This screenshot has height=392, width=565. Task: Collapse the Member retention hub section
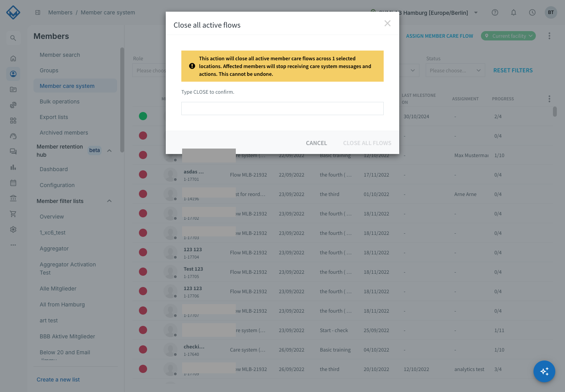pos(109,150)
